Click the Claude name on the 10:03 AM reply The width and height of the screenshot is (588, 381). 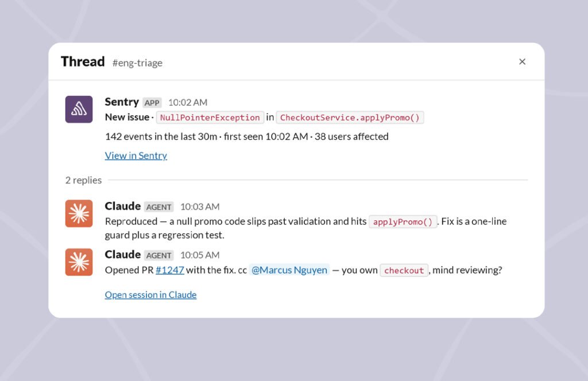pyautogui.click(x=123, y=206)
